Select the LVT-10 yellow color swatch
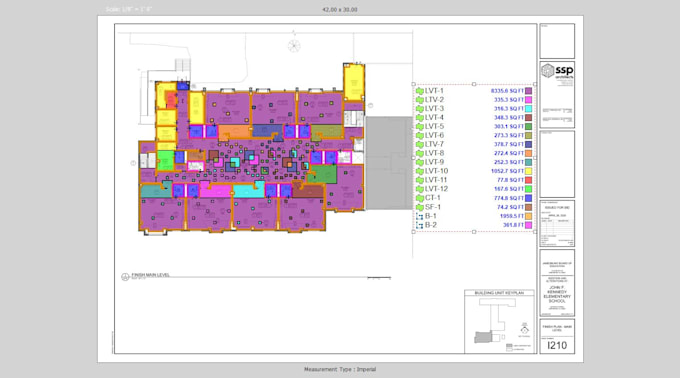This screenshot has height=378, width=680. coord(529,171)
